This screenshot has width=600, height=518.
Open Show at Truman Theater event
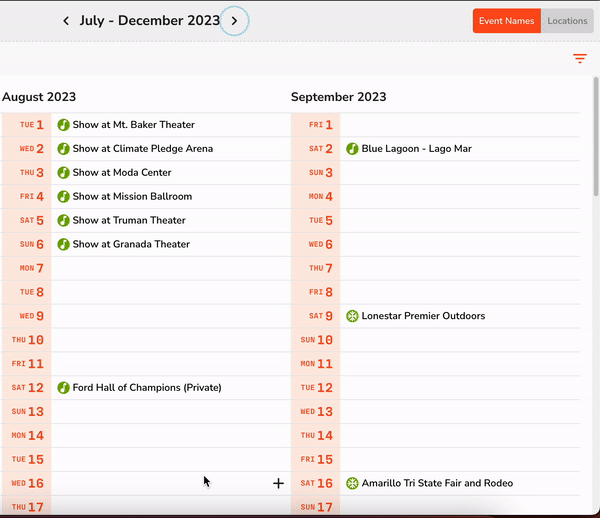tap(130, 221)
